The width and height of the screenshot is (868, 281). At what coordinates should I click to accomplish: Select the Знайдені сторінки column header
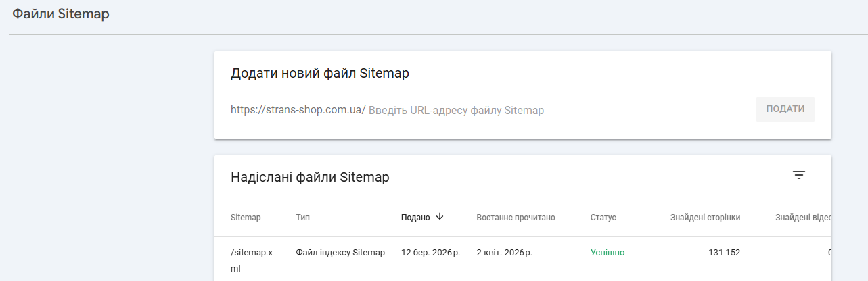[x=705, y=218]
